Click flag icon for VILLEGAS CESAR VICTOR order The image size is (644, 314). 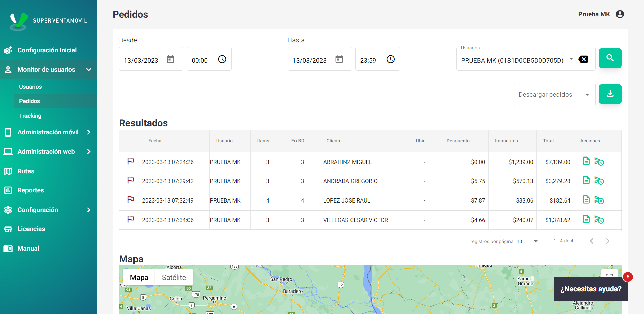[x=130, y=219]
